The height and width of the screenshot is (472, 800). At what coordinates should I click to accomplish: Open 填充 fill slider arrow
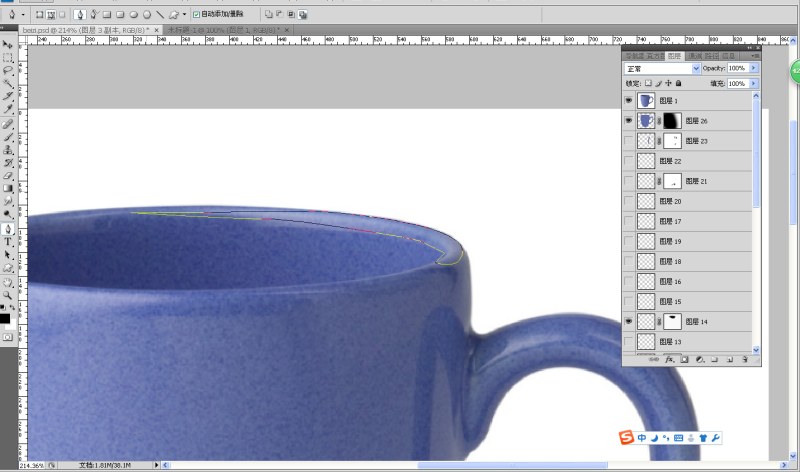tap(754, 84)
